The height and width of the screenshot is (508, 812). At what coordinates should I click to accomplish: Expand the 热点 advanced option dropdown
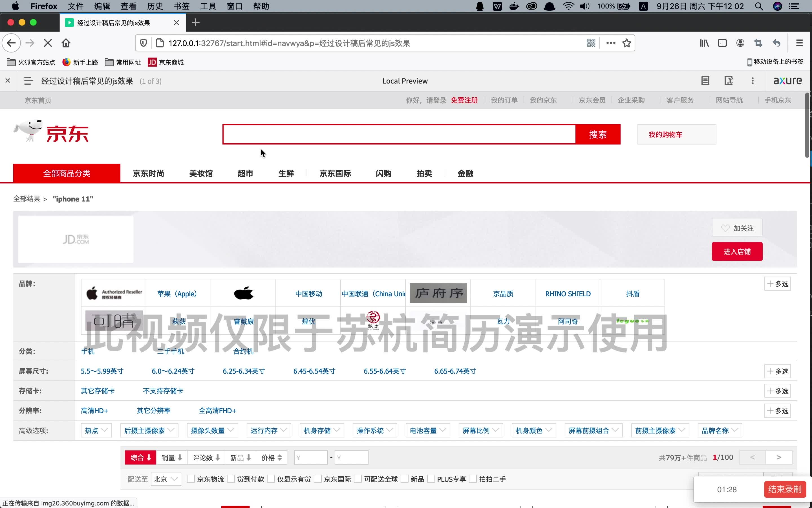[96, 430]
